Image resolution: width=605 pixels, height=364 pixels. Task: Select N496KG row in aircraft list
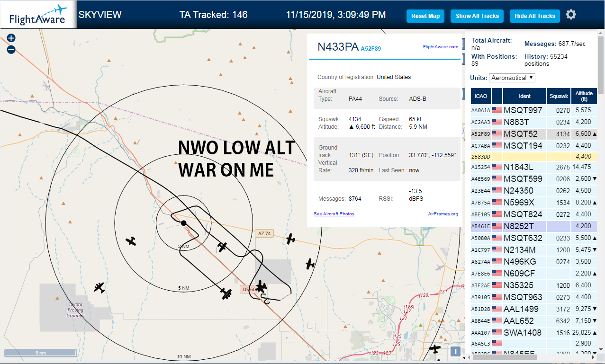tap(534, 262)
